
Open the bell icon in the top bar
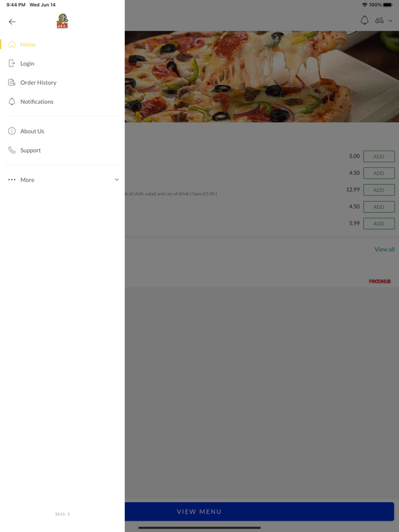coord(364,21)
